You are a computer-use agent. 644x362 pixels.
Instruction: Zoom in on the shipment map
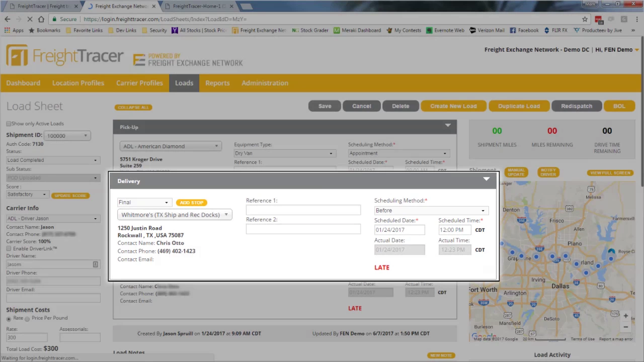tap(625, 316)
